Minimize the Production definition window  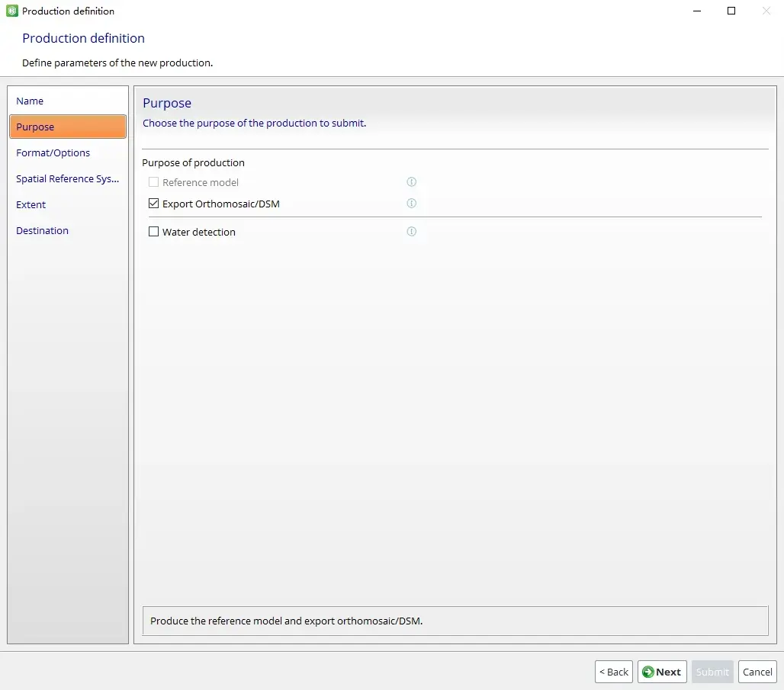(x=697, y=11)
